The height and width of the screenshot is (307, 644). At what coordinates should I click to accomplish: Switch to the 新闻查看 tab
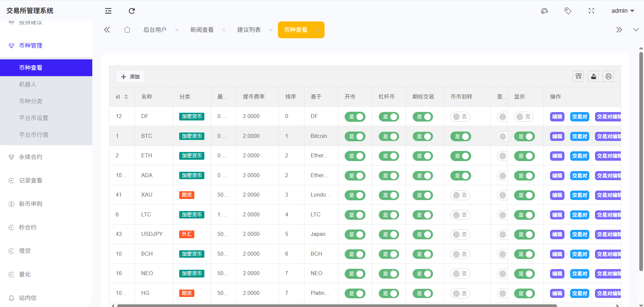click(x=202, y=30)
